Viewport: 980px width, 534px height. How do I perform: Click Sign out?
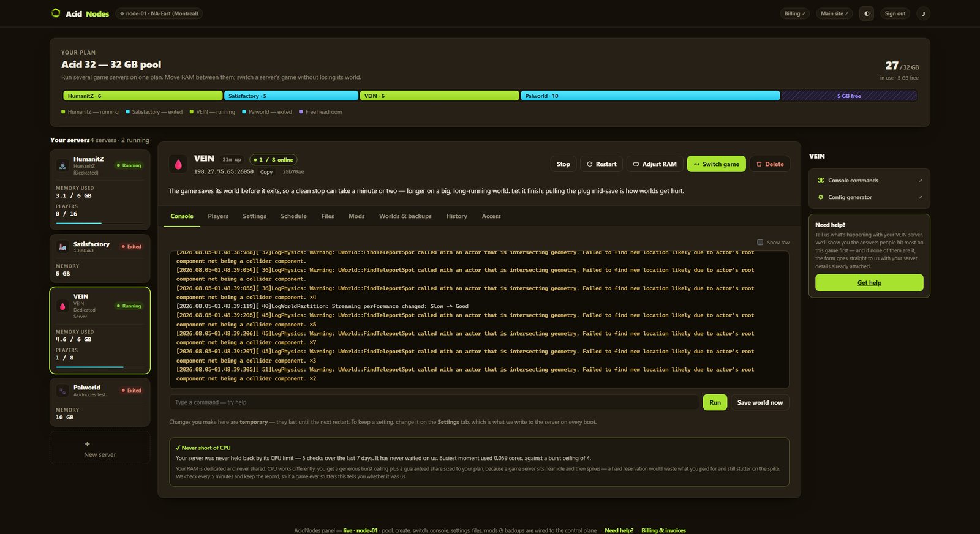[x=895, y=13]
